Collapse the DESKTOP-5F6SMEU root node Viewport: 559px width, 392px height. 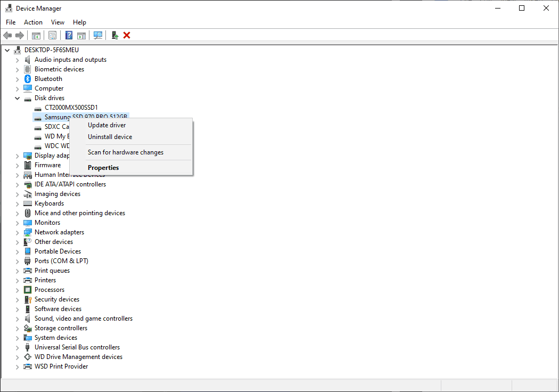coord(7,50)
